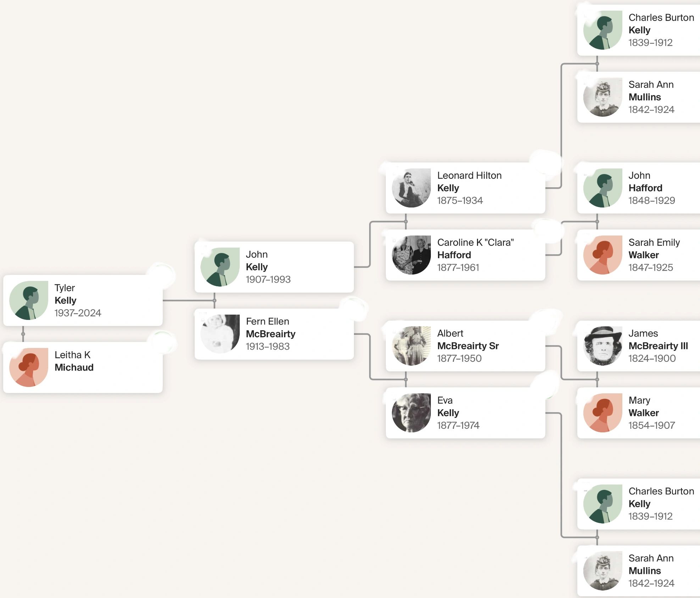The height and width of the screenshot is (598, 700).
Task: Click the couple node between Leonard and Caroline
Action: (x=406, y=222)
